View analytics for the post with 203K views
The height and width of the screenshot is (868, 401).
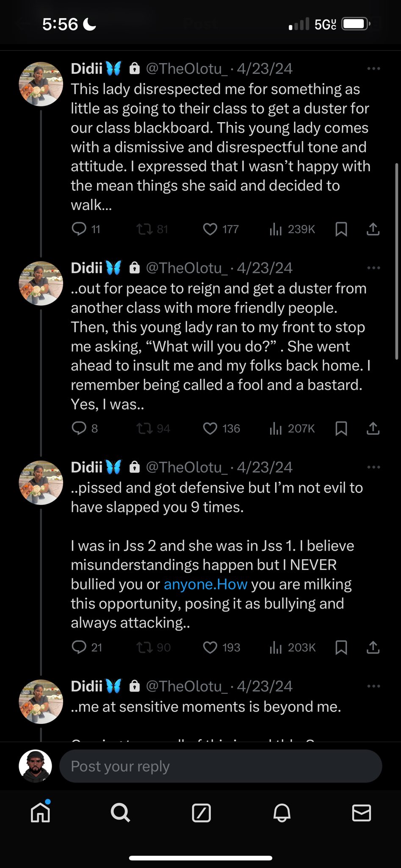pyautogui.click(x=293, y=647)
